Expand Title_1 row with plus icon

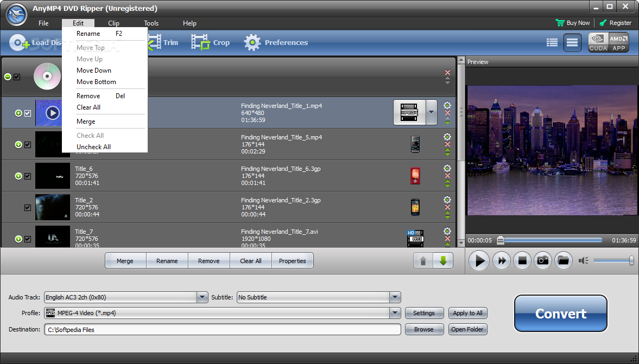18,113
